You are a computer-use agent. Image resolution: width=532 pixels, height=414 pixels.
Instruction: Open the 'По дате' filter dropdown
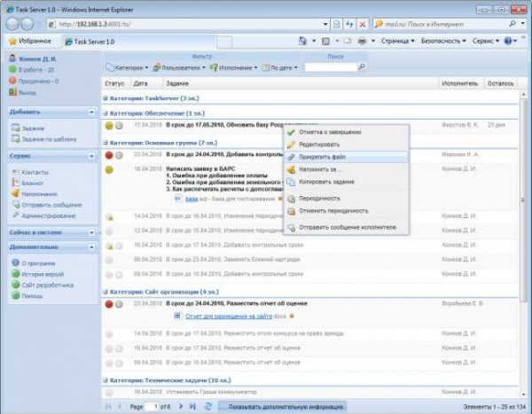280,67
